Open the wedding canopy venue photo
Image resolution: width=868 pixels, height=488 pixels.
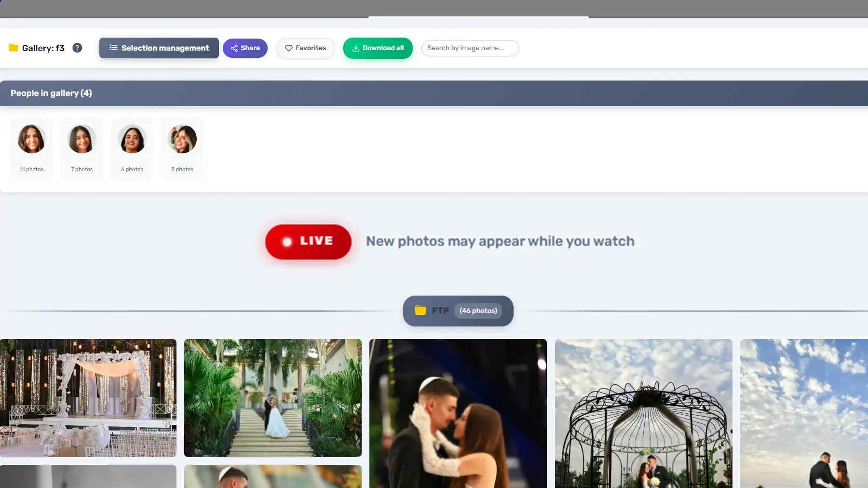coord(88,398)
